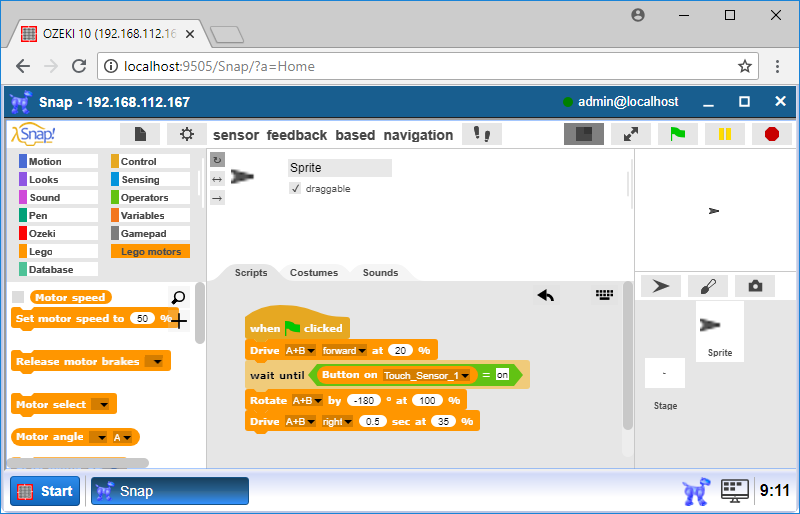Toggle the draggable checkbox

(295, 188)
